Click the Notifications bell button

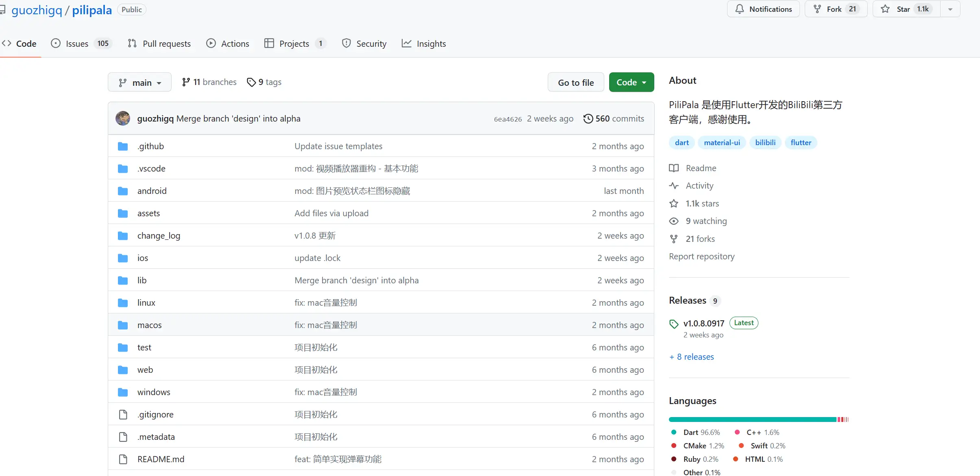[x=763, y=9]
